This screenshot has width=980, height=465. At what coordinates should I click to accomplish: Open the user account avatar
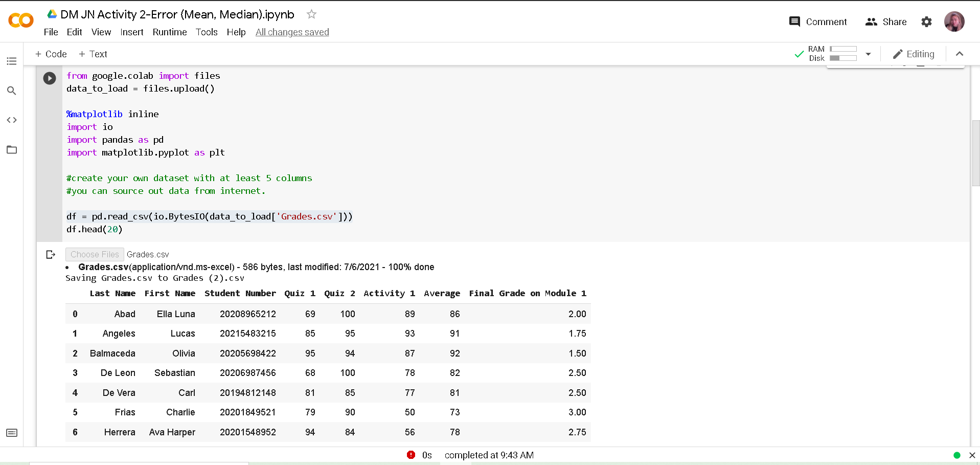(x=954, y=21)
